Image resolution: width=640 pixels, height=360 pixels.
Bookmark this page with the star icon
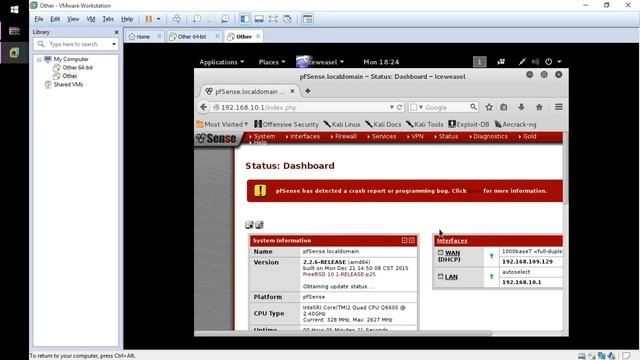[489, 107]
